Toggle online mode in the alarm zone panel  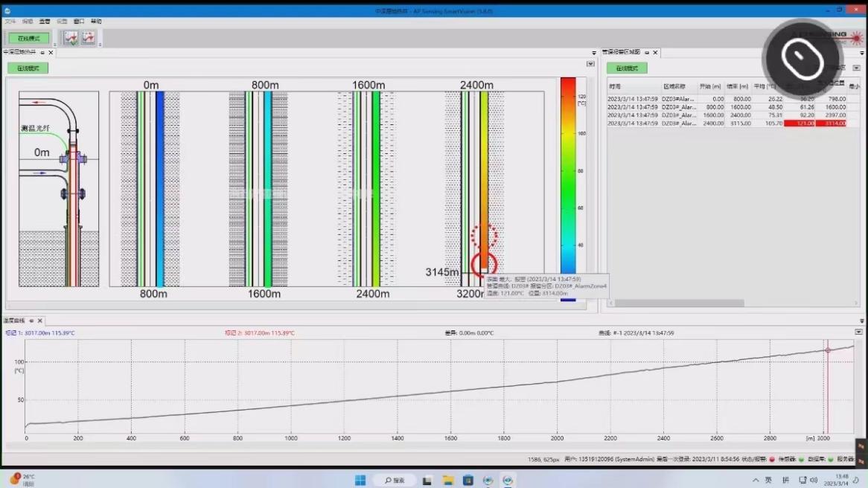coord(627,68)
